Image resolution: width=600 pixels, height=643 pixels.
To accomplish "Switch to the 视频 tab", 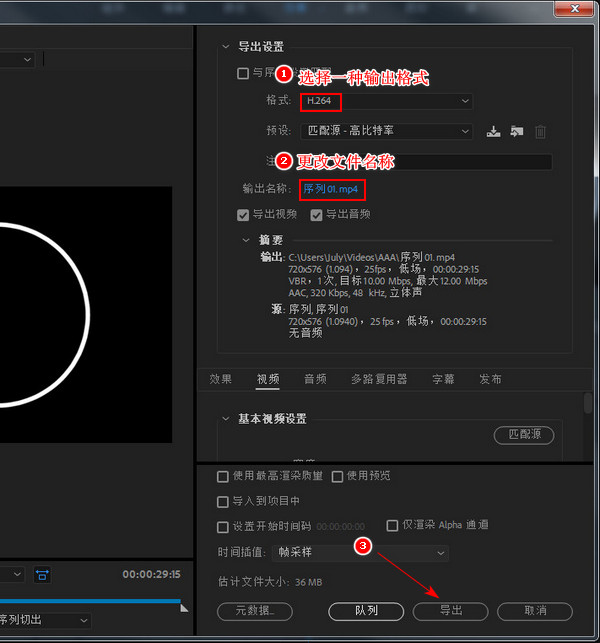I will (268, 379).
